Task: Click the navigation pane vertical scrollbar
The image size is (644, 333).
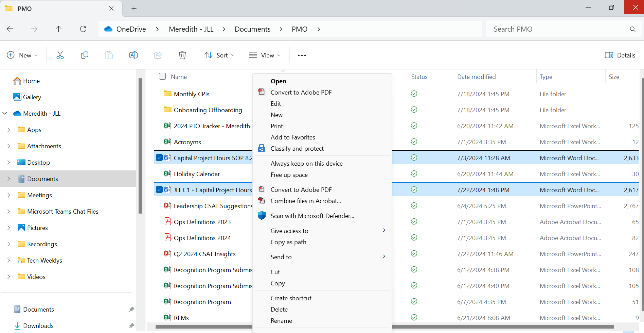Action: point(140,146)
